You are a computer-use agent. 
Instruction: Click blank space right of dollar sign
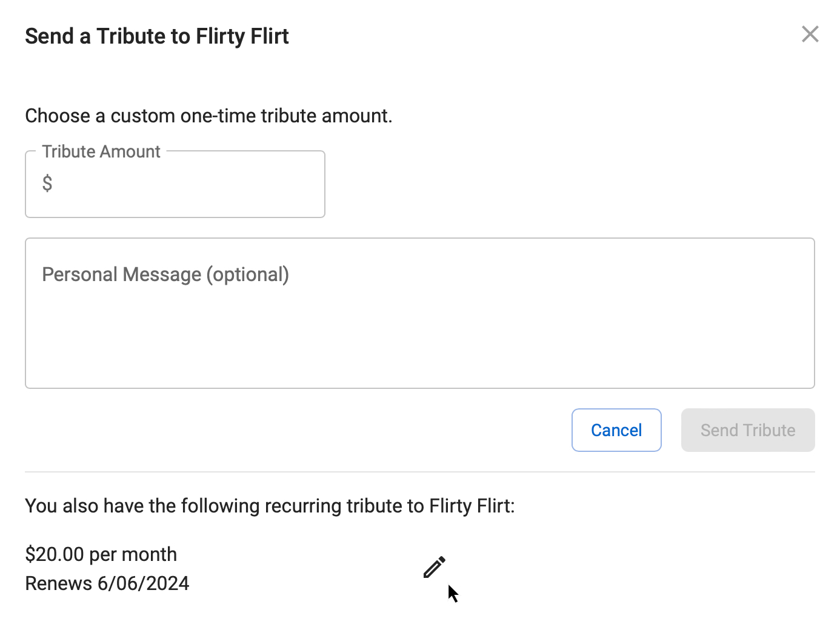(188, 184)
